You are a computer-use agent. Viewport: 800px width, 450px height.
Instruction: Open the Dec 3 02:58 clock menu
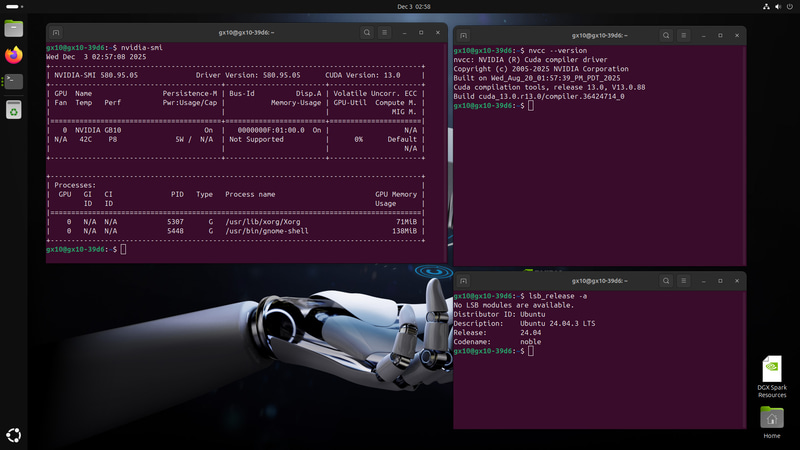tap(414, 7)
